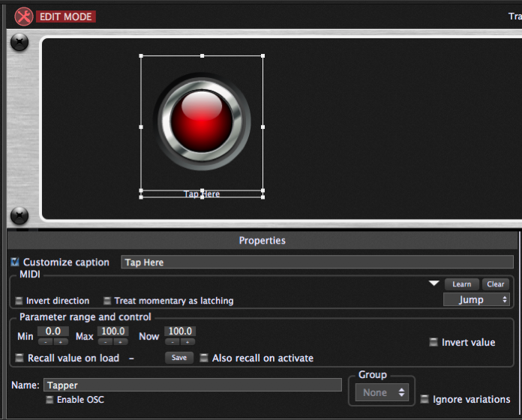Image resolution: width=522 pixels, height=420 pixels.
Task: Decrease Max value with minus stepper
Action: click(x=105, y=342)
